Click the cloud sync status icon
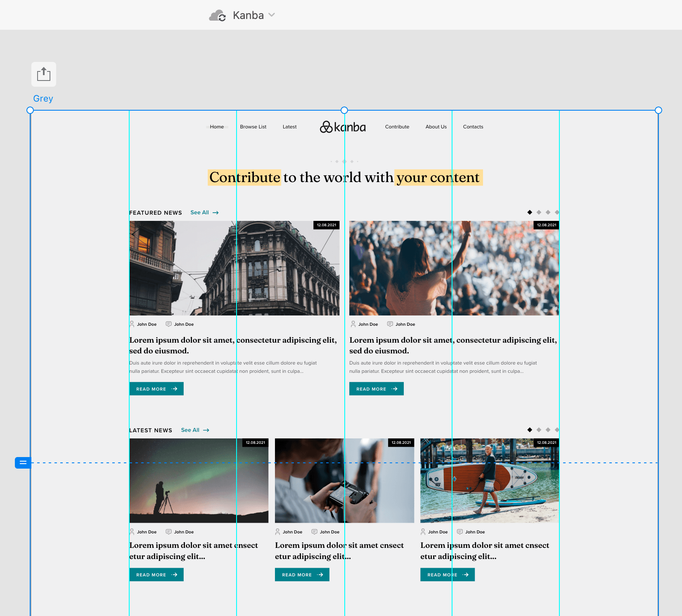The height and width of the screenshot is (616, 682). point(217,16)
